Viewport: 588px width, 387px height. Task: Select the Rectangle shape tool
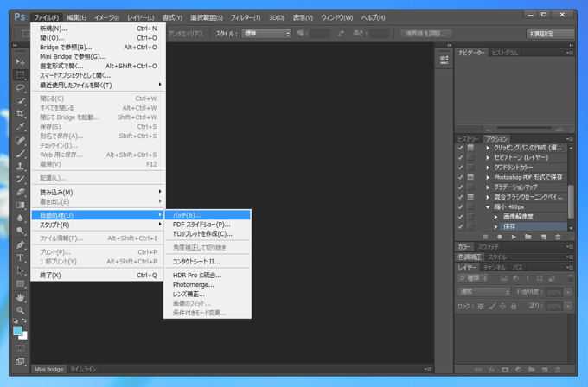click(x=20, y=283)
